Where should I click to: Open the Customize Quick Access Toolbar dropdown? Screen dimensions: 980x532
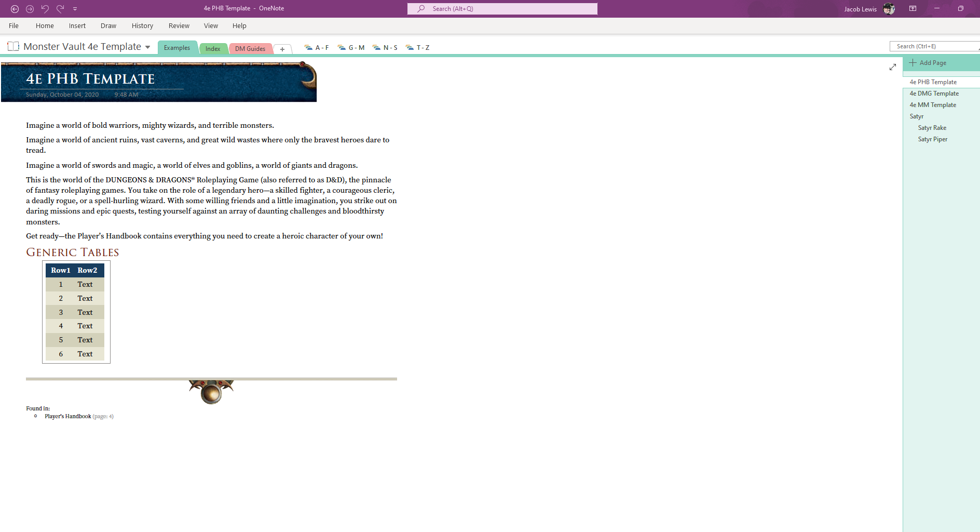point(75,9)
